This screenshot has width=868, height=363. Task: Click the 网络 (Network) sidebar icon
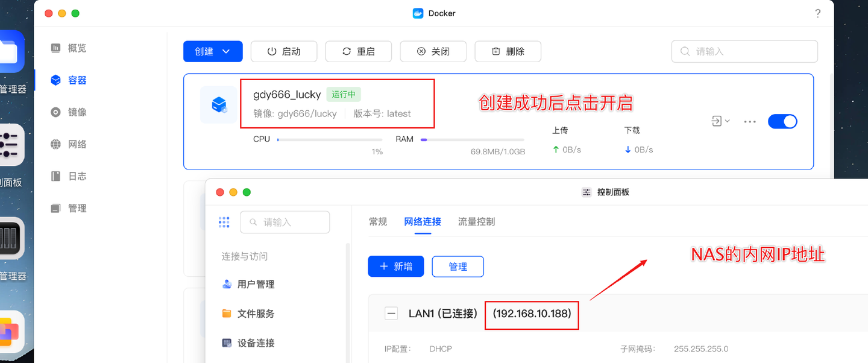coord(72,144)
